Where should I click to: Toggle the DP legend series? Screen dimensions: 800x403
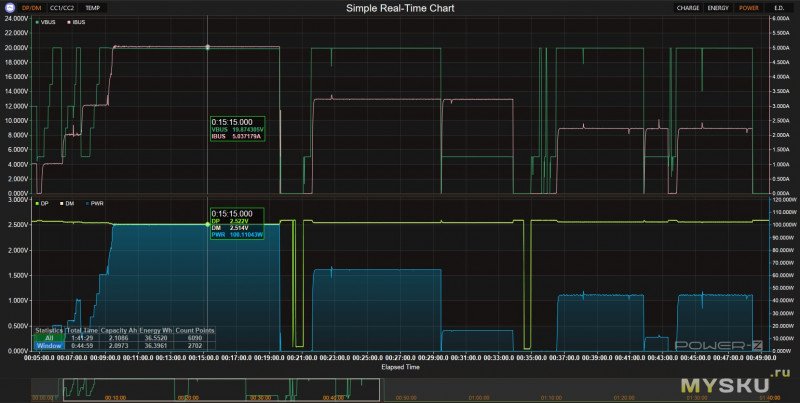42,204
